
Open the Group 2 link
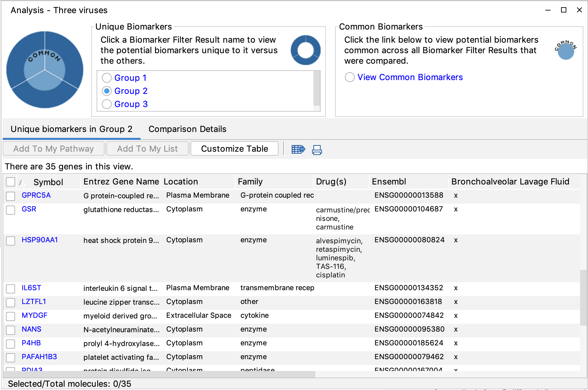coord(131,91)
